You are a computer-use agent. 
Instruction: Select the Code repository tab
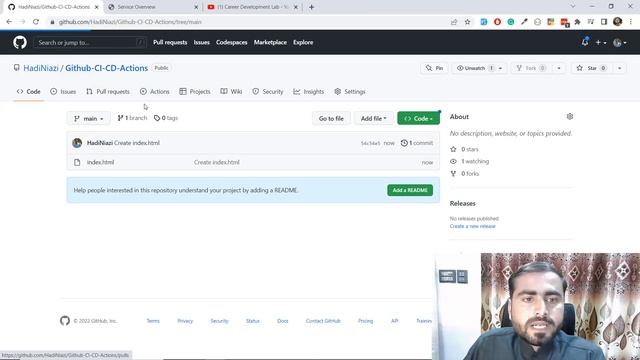click(x=29, y=91)
